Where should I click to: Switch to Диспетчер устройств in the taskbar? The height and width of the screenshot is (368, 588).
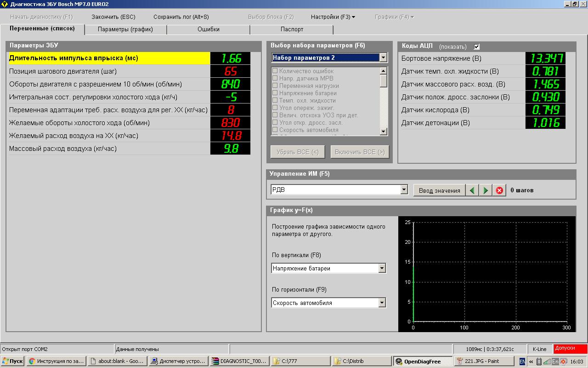178,361
